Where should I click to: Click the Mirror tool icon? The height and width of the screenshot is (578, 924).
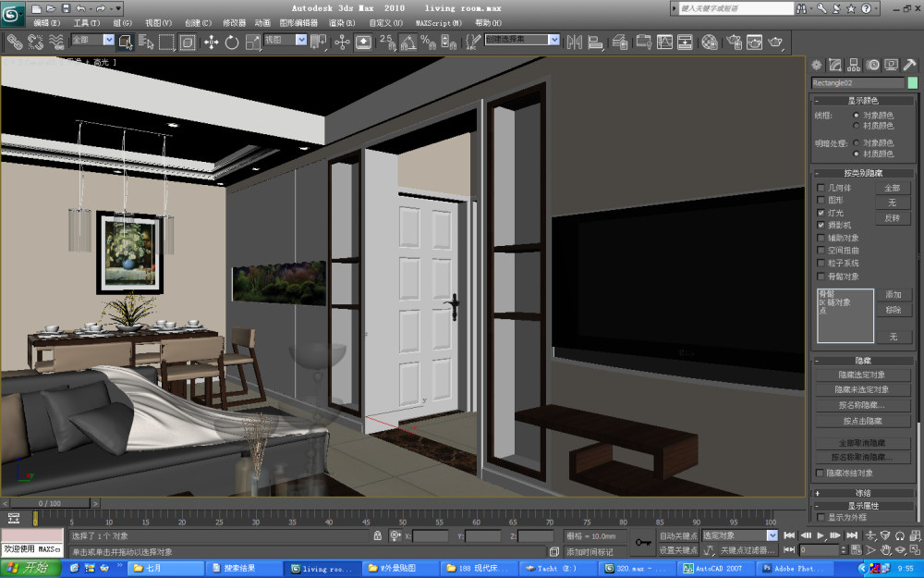point(575,42)
